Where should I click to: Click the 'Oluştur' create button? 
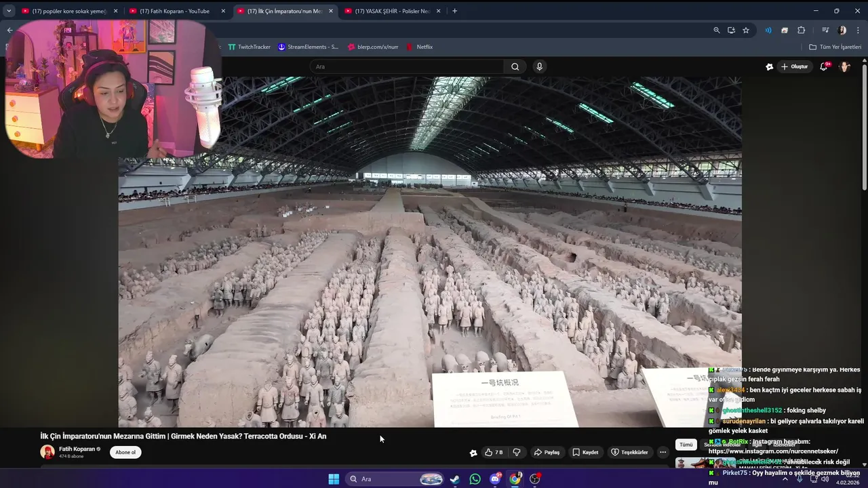[x=794, y=66]
